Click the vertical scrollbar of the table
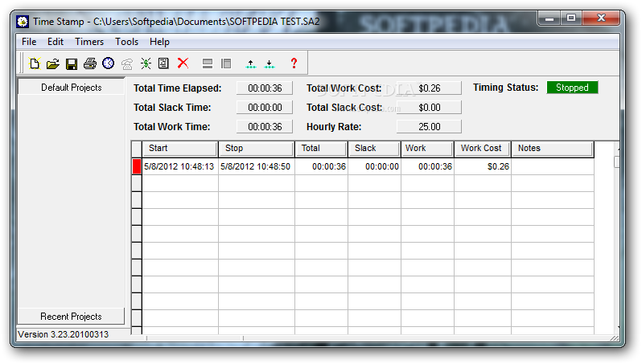This screenshot has height=364, width=642. pos(616,237)
